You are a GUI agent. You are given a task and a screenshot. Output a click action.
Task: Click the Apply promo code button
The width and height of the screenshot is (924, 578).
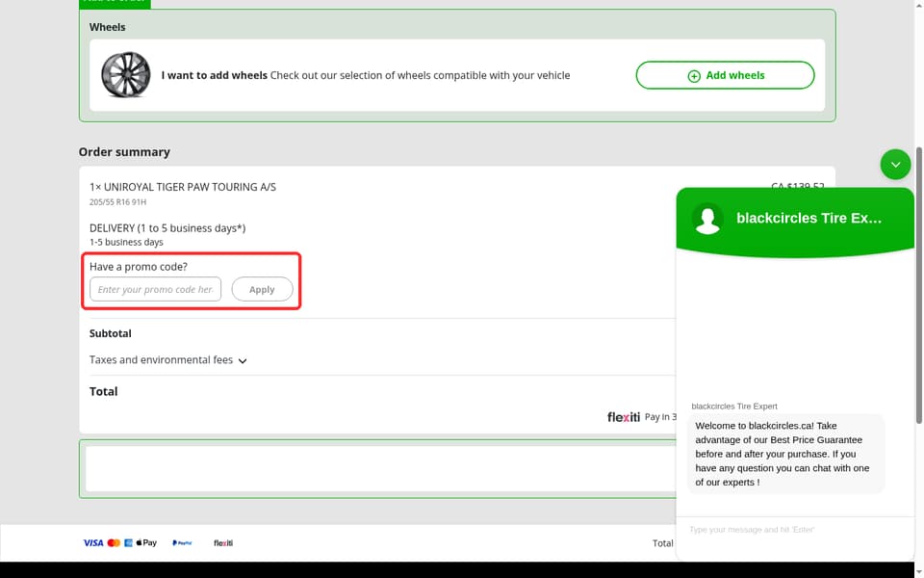[262, 289]
